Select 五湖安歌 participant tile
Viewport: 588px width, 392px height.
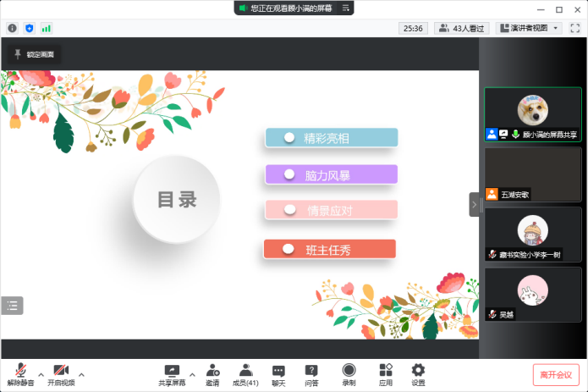click(533, 174)
